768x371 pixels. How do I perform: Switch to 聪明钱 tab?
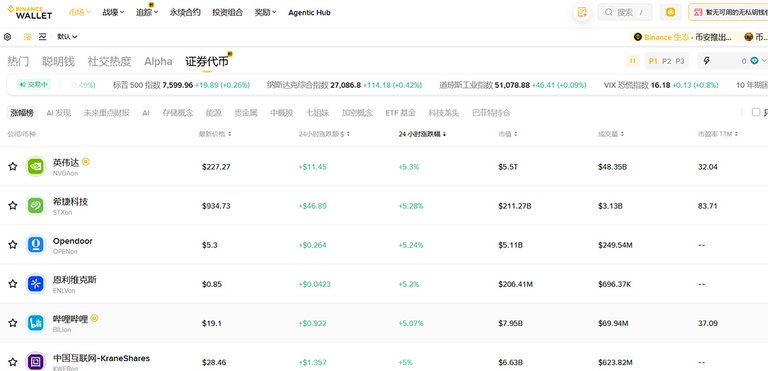[58, 61]
